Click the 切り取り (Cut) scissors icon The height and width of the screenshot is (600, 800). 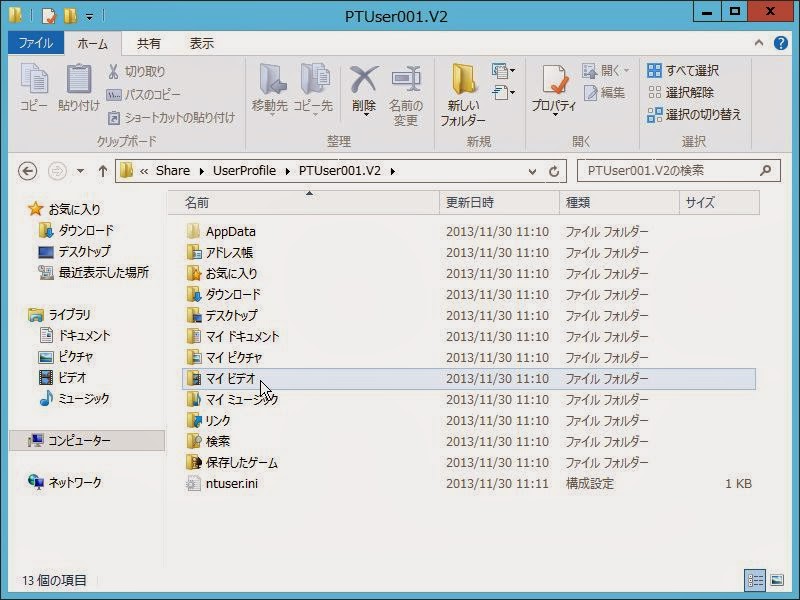[x=113, y=71]
